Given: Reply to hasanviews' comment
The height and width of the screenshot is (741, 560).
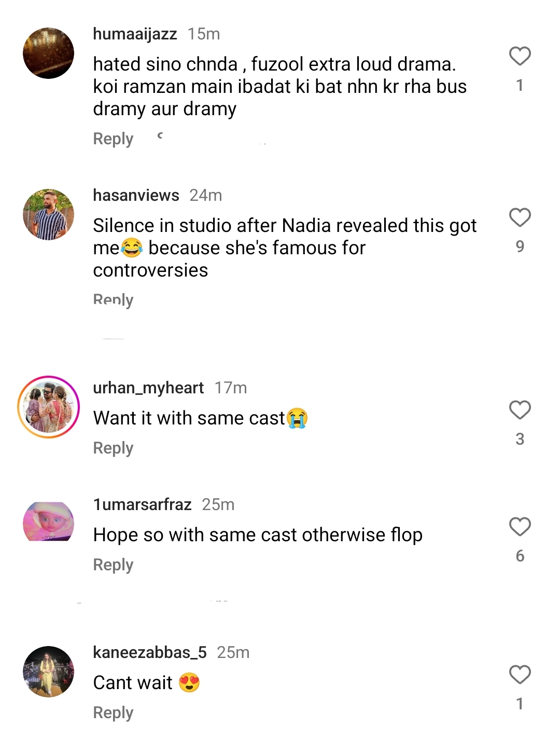Looking at the screenshot, I should (113, 300).
